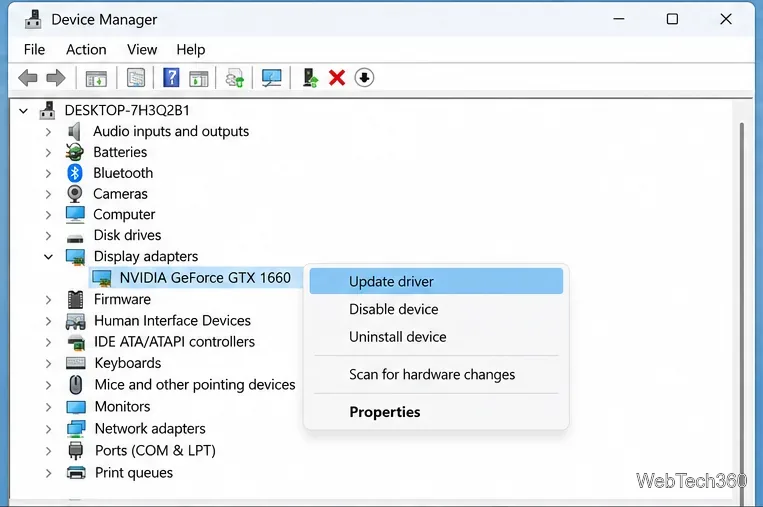Click the Network adapters icon
763x507 pixels.
[76, 428]
